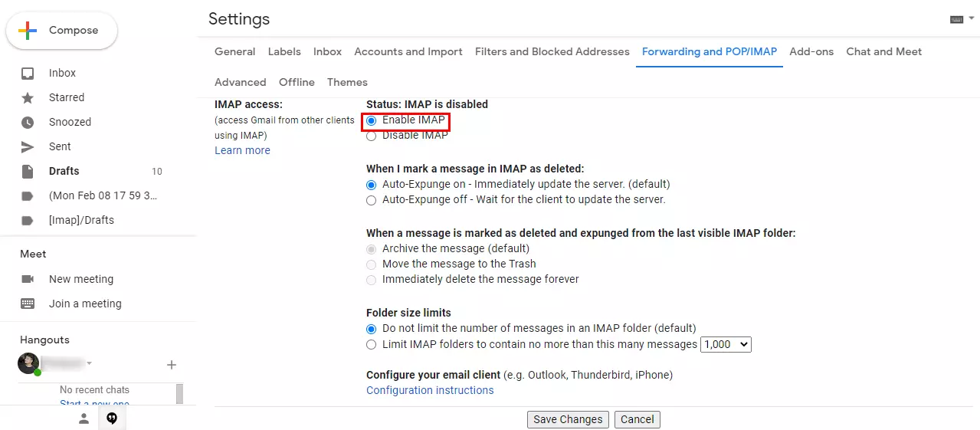Viewport: 980px width, 430px height.
Task: Select Disable IMAP radio button
Action: tap(372, 136)
